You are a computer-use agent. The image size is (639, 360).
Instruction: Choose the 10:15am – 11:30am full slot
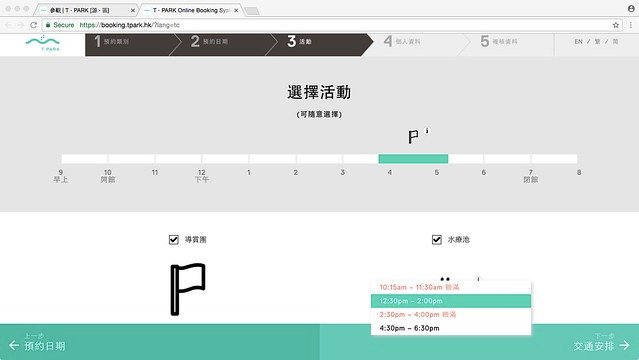coord(451,287)
